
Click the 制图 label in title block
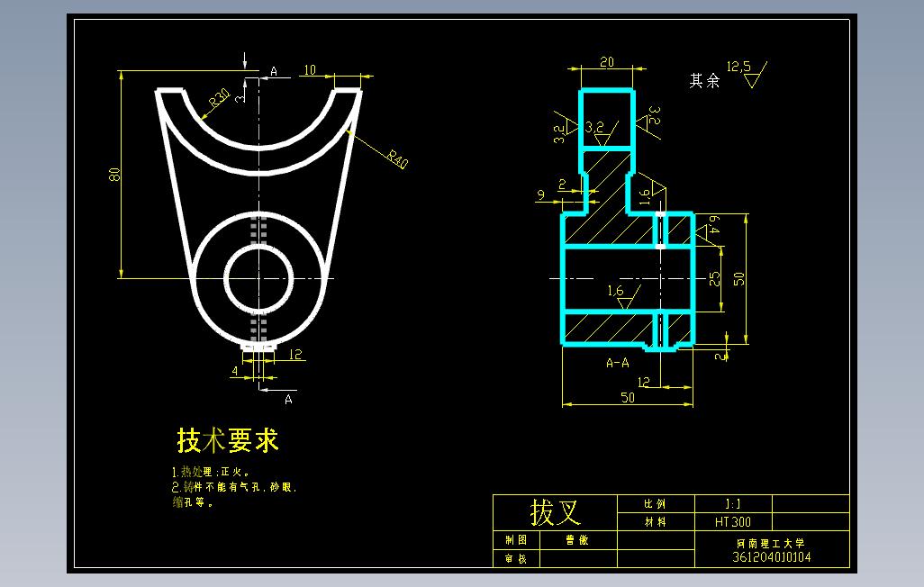click(x=516, y=540)
